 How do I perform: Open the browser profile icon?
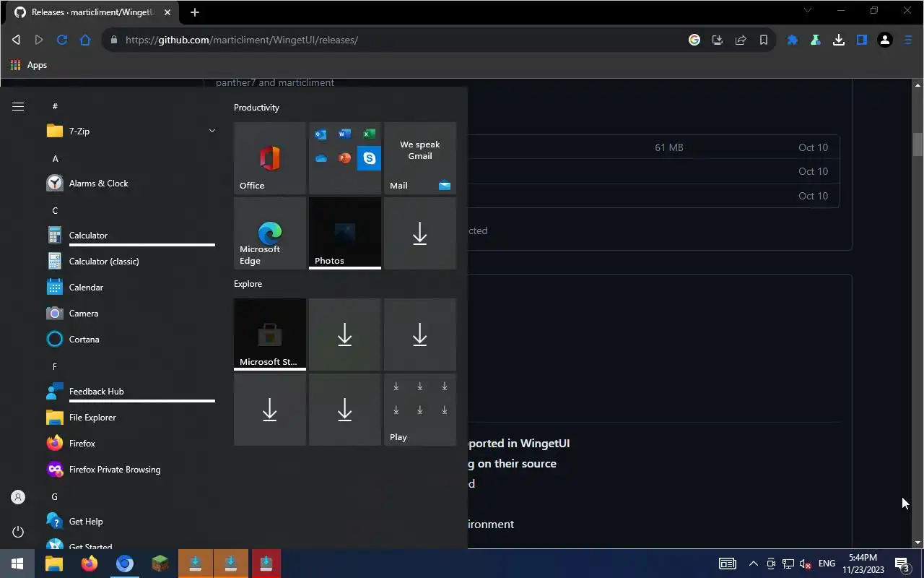point(885,40)
